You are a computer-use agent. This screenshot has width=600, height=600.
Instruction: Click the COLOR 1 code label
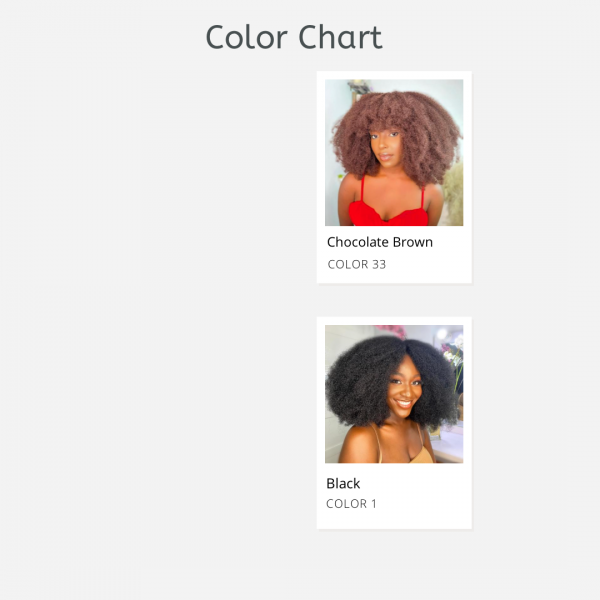pyautogui.click(x=351, y=504)
